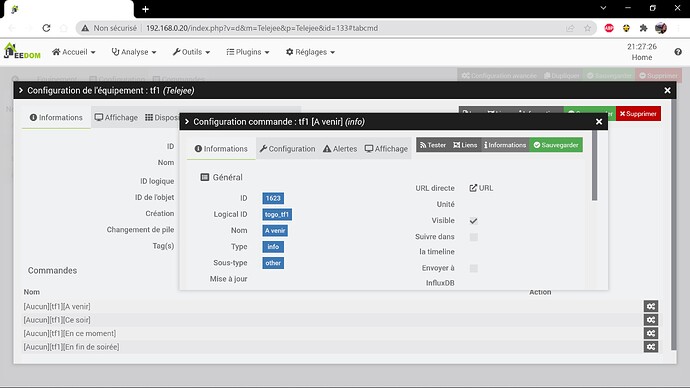
Task: Open the Outils dropdown menu
Action: [x=191, y=52]
